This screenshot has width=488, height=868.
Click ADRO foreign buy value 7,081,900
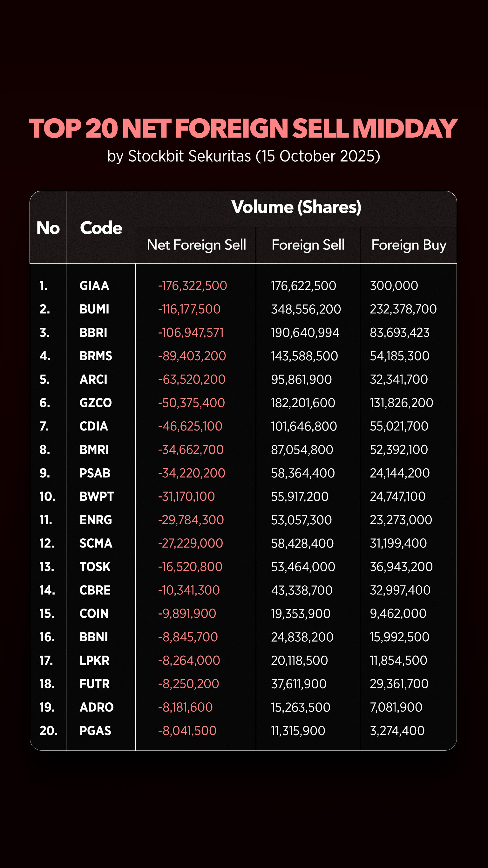[396, 707]
